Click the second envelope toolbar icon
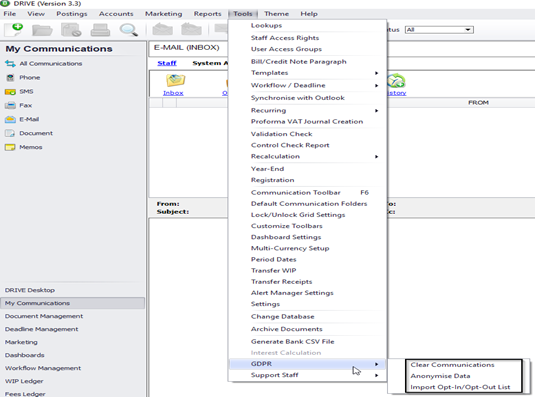 191,30
